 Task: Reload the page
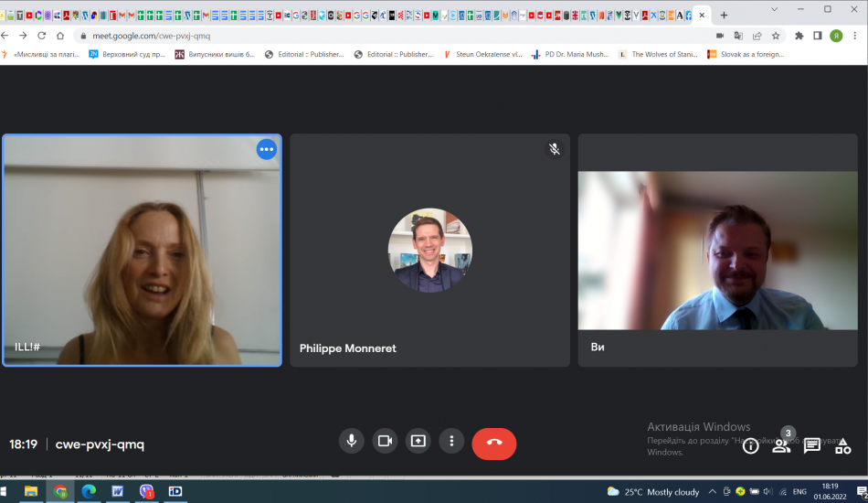point(41,36)
